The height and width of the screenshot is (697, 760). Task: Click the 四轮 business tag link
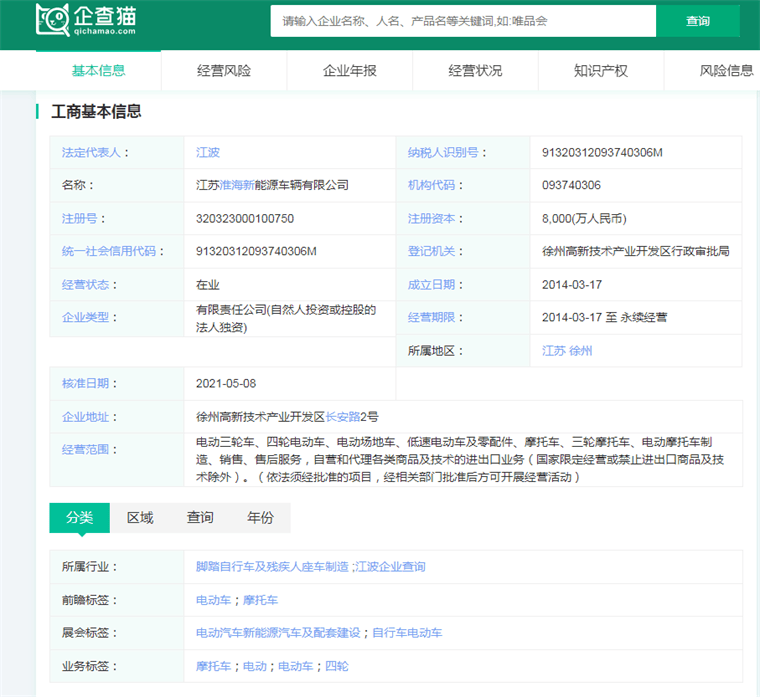coord(337,666)
